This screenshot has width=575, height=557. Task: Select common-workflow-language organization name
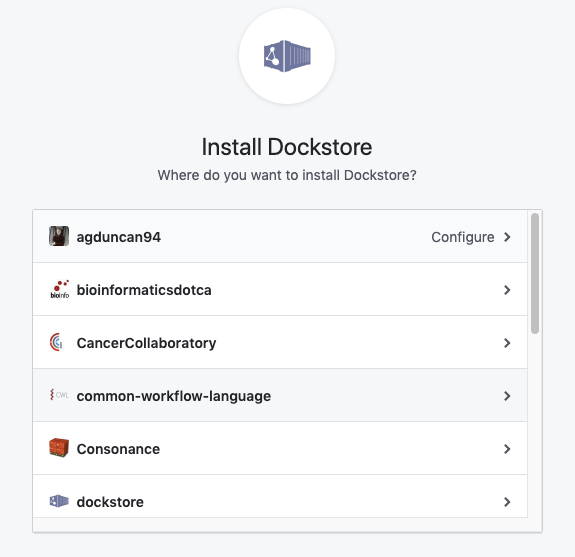[173, 396]
